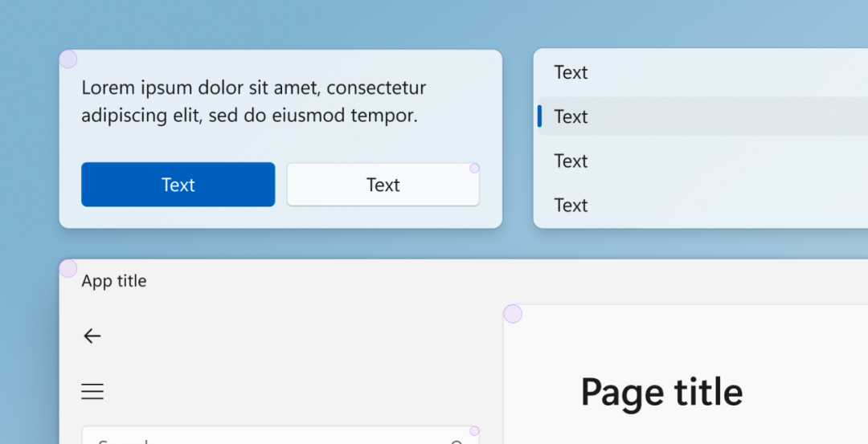Select the highlighted second Text list item
868x444 pixels.
pyautogui.click(x=571, y=116)
